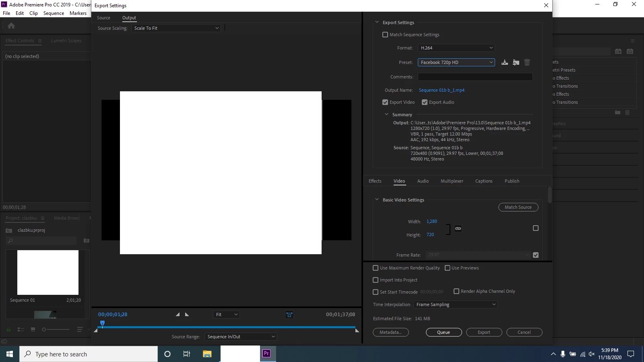The width and height of the screenshot is (644, 362).
Task: Switch to the Audio tab
Action: click(423, 181)
